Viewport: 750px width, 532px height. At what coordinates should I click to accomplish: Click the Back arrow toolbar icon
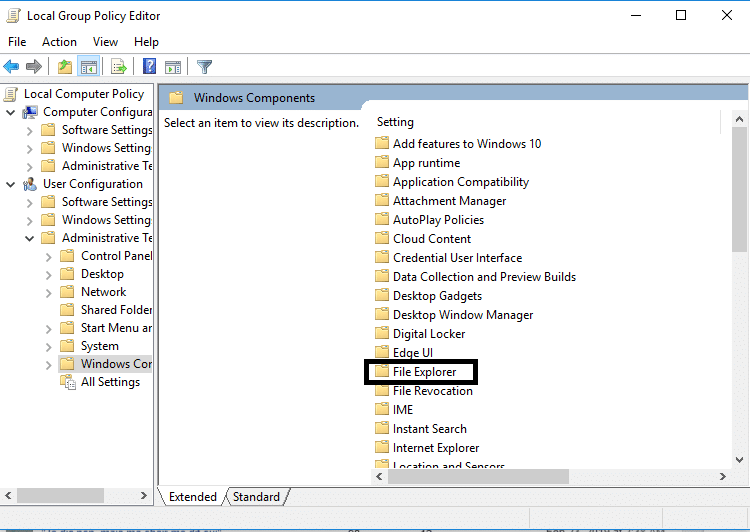tap(12, 67)
